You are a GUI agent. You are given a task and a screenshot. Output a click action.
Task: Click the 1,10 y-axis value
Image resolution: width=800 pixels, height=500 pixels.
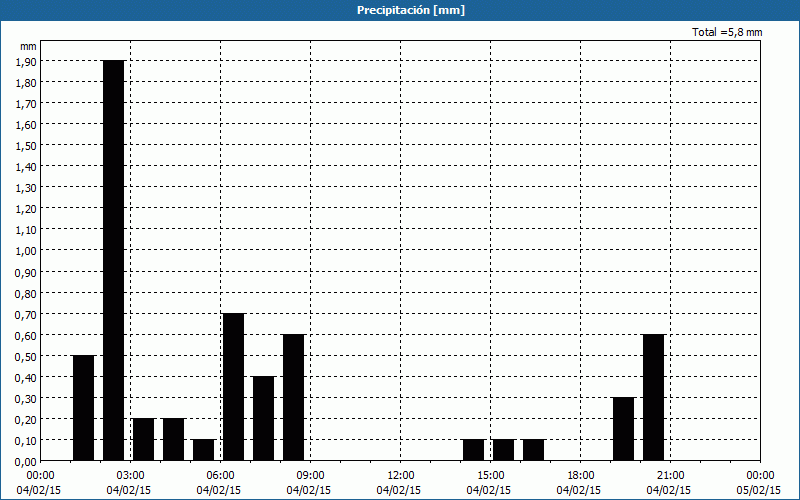click(x=26, y=230)
